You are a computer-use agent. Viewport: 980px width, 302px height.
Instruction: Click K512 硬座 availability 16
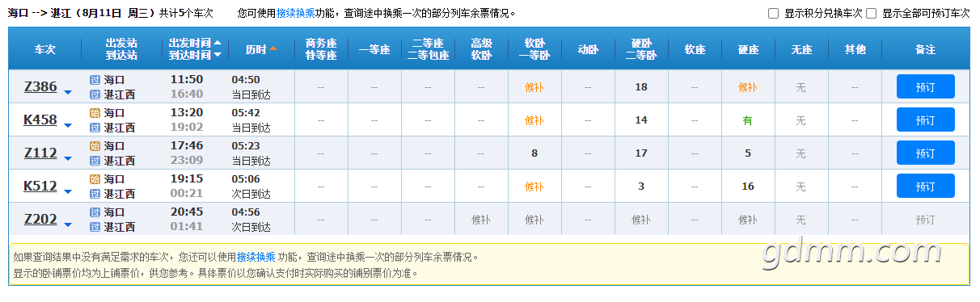748,187
